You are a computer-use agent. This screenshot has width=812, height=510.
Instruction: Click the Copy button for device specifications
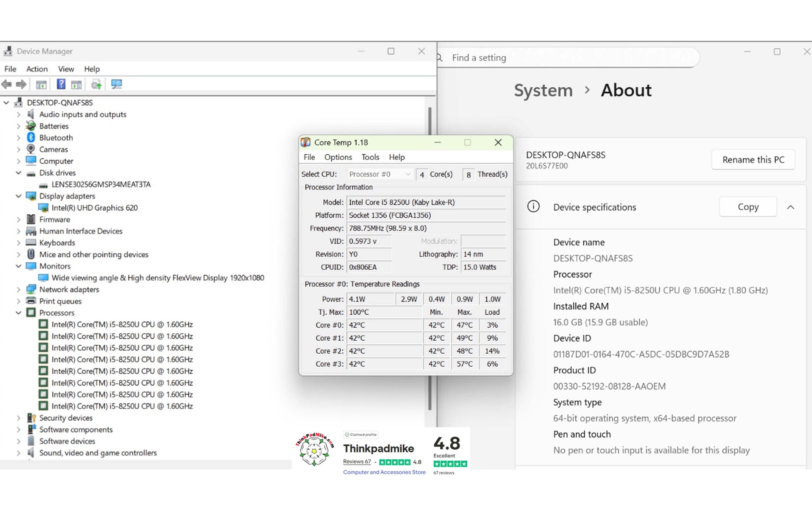point(748,207)
